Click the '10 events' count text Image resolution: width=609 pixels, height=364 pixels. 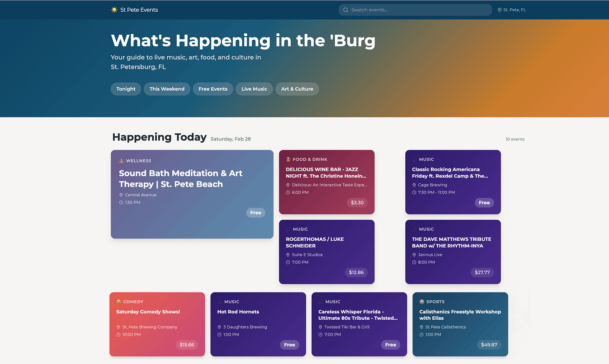click(515, 139)
